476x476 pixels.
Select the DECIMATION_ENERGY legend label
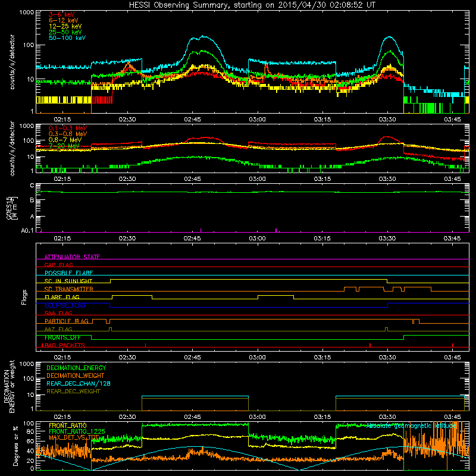(76, 368)
